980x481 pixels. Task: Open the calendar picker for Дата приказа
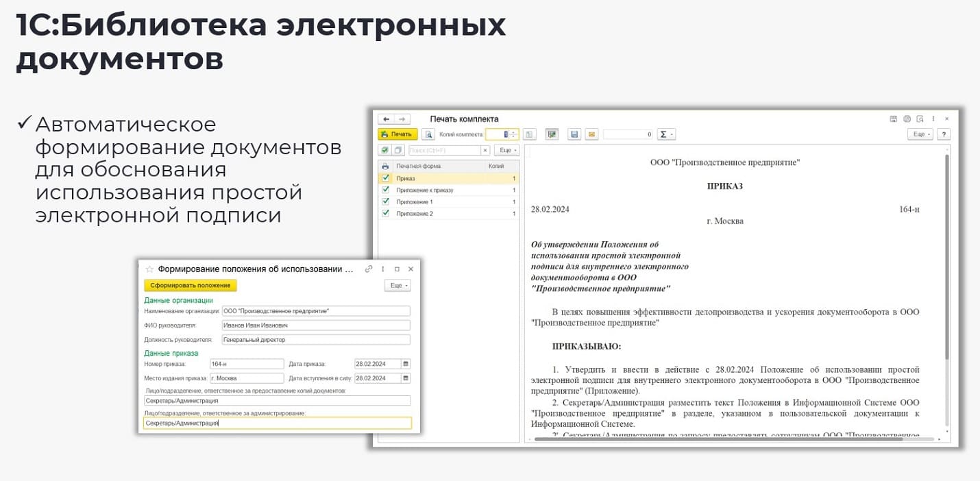(x=406, y=364)
